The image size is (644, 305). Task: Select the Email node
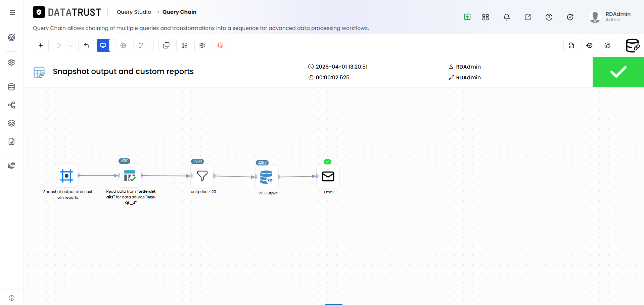pyautogui.click(x=328, y=176)
